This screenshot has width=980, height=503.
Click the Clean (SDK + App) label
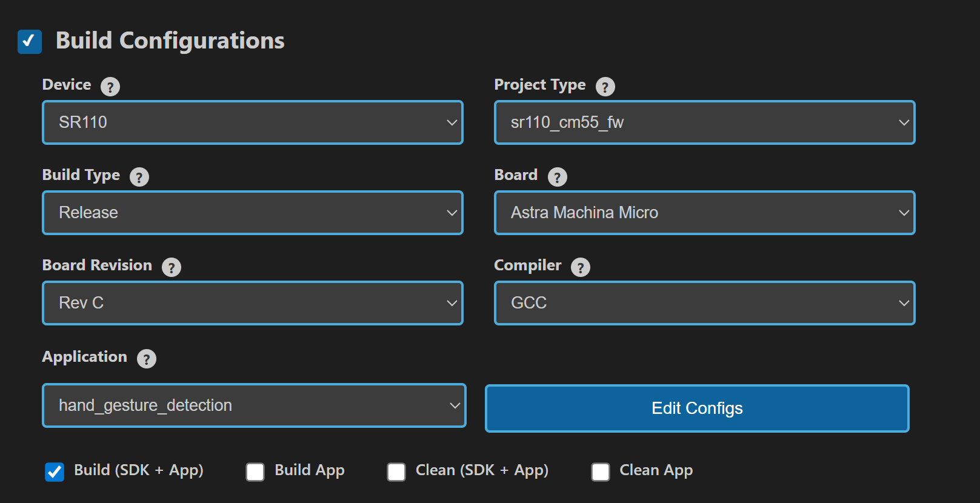[x=482, y=470]
